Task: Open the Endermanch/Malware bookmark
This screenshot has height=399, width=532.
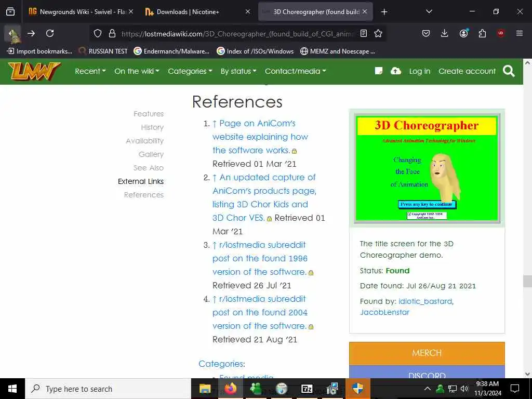Action: pos(171,51)
